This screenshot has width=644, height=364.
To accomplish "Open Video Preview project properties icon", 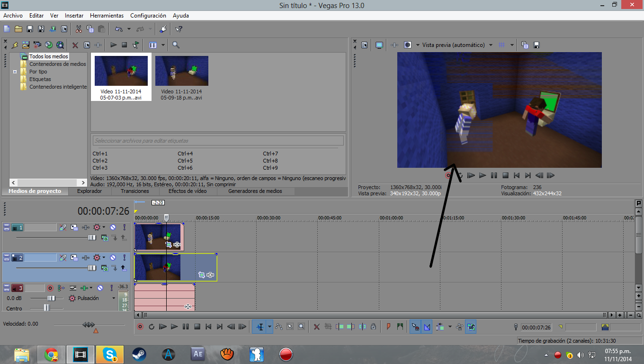I will point(364,45).
